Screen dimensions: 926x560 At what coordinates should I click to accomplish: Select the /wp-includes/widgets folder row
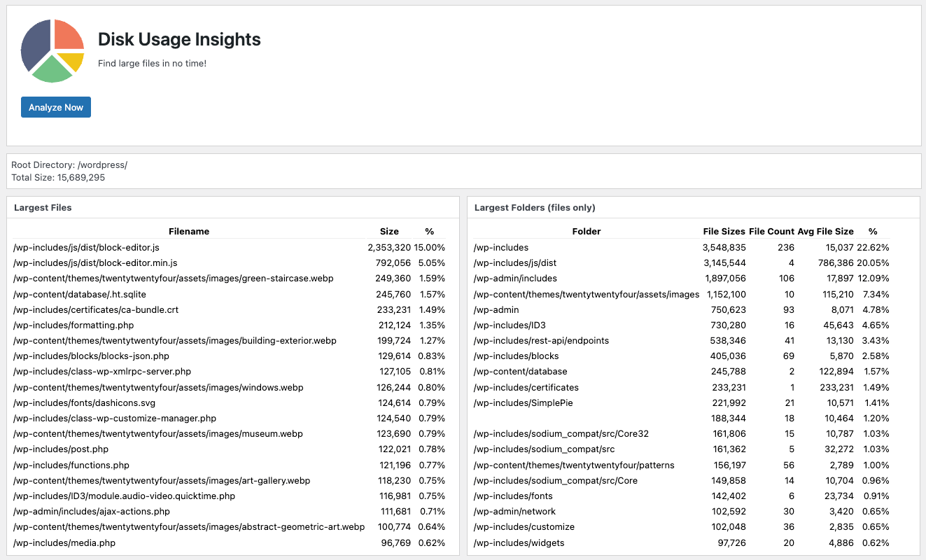682,542
